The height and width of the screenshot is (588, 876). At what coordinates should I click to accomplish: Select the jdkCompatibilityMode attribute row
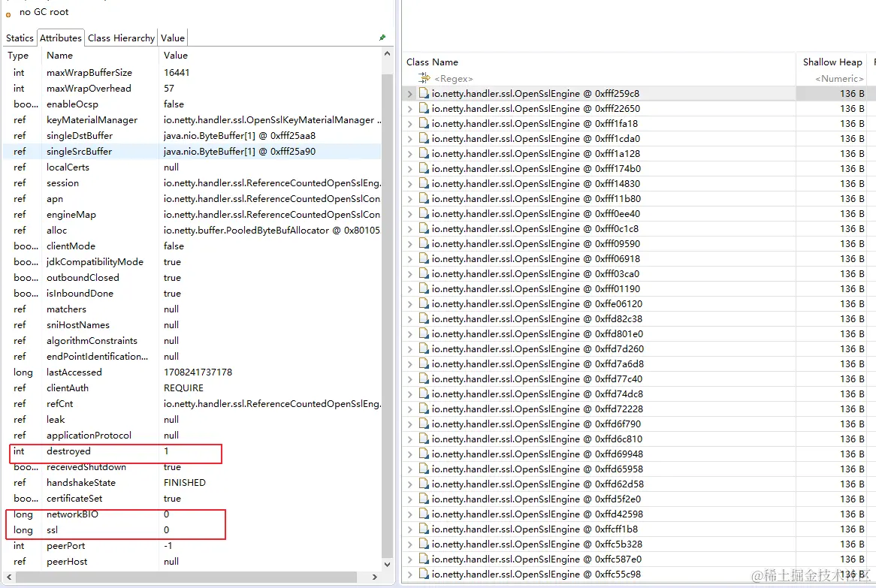click(192, 262)
